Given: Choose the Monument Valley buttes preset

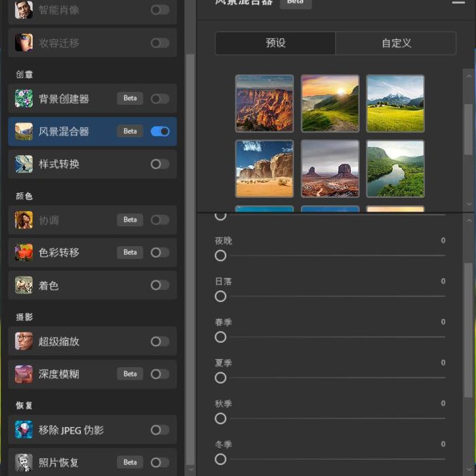Looking at the screenshot, I should pyautogui.click(x=330, y=169).
